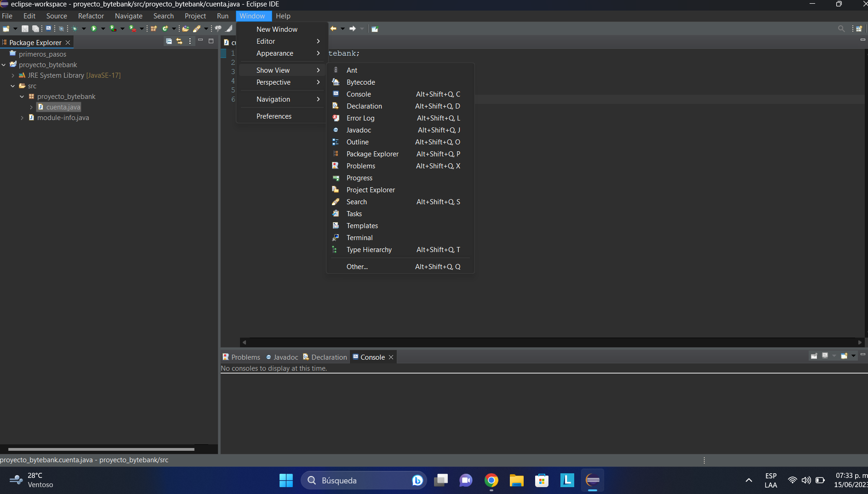
Task: Click the toolbar search magnifier icon
Action: (841, 29)
